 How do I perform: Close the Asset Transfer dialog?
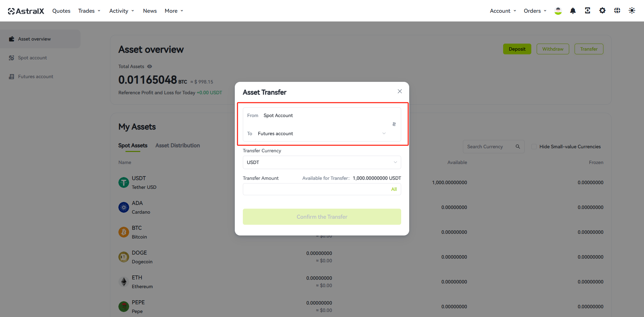tap(400, 91)
